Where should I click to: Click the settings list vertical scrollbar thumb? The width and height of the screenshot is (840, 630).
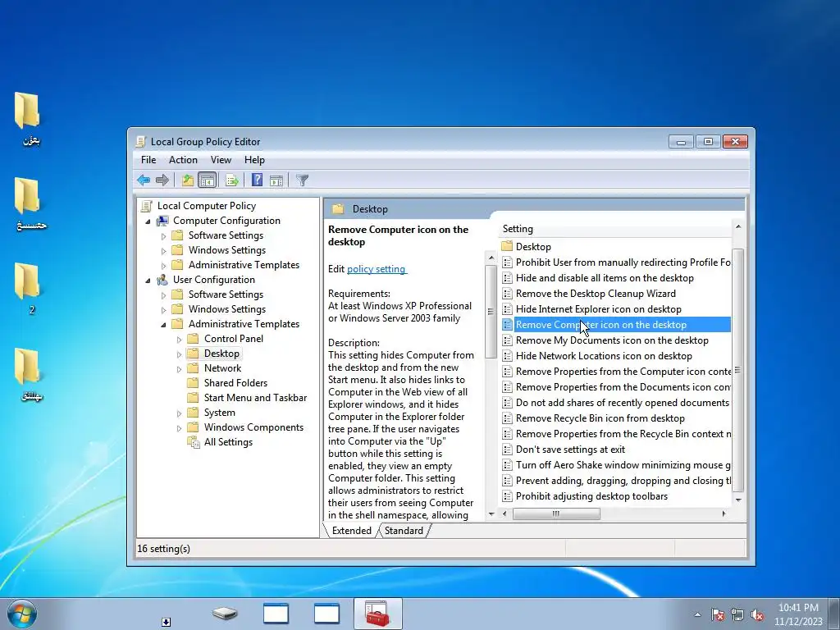[737, 370]
